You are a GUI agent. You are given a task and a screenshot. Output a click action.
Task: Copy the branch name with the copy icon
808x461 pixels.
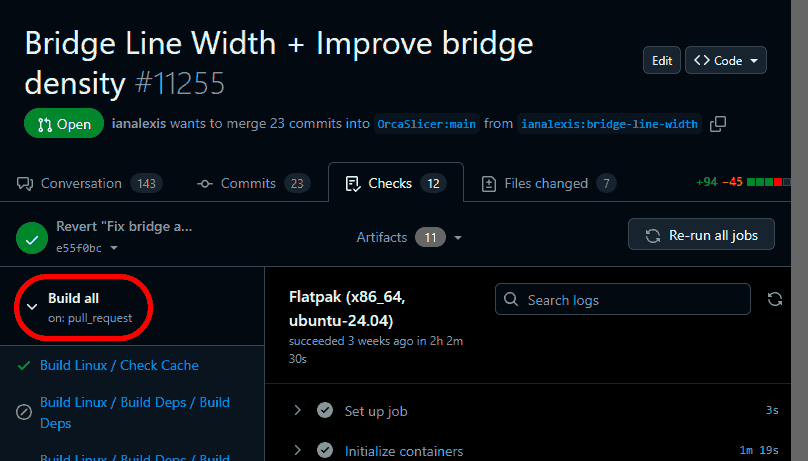pyautogui.click(x=717, y=124)
